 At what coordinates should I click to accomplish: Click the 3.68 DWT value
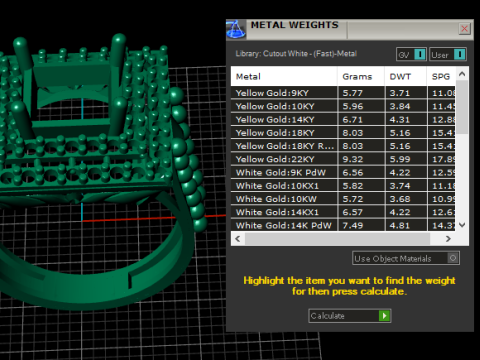pos(399,199)
